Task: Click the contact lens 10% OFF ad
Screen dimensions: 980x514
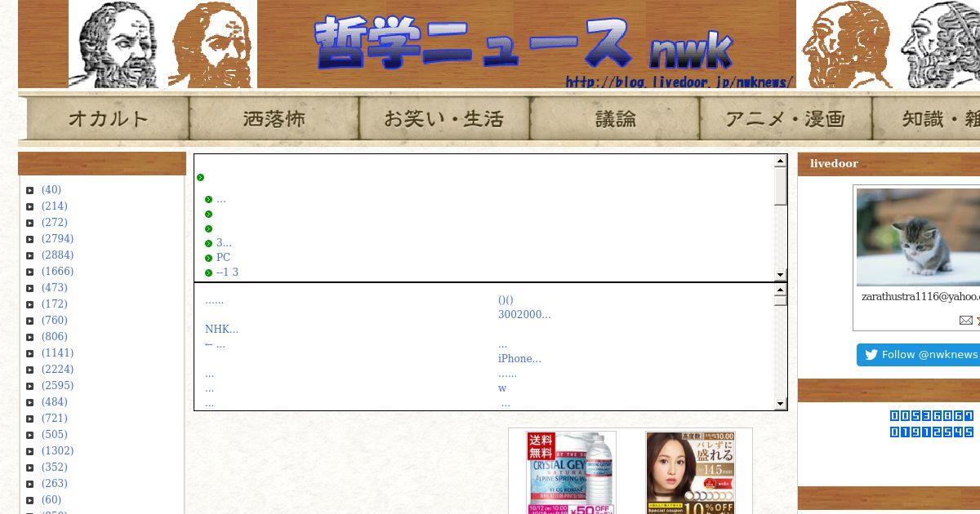Action: [x=691, y=472]
